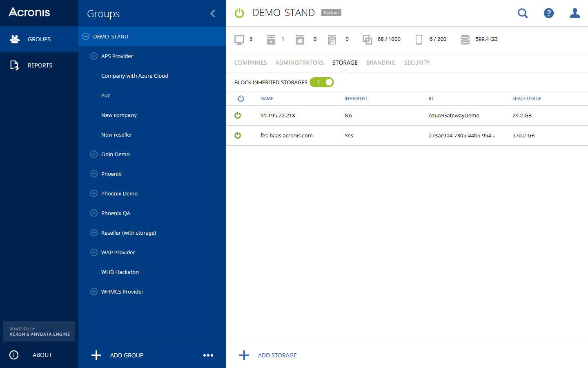The height and width of the screenshot is (368, 588).
Task: Select the WHD Hackaton group
Action: coord(120,272)
